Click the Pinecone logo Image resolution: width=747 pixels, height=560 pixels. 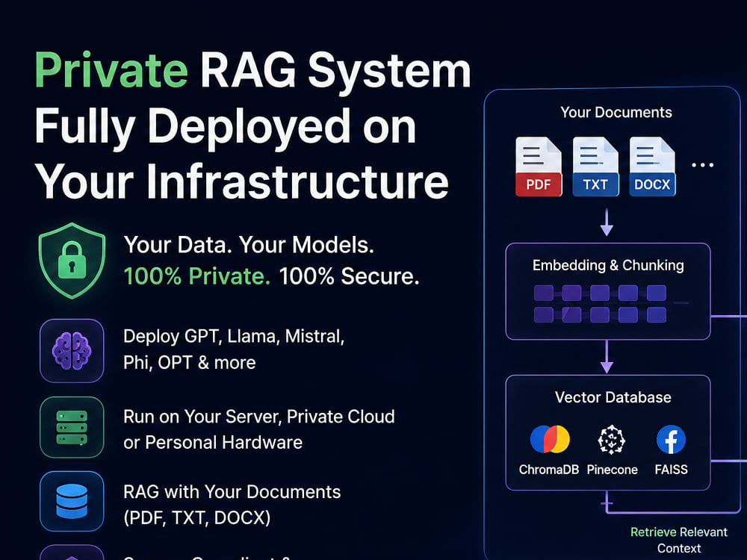(612, 440)
